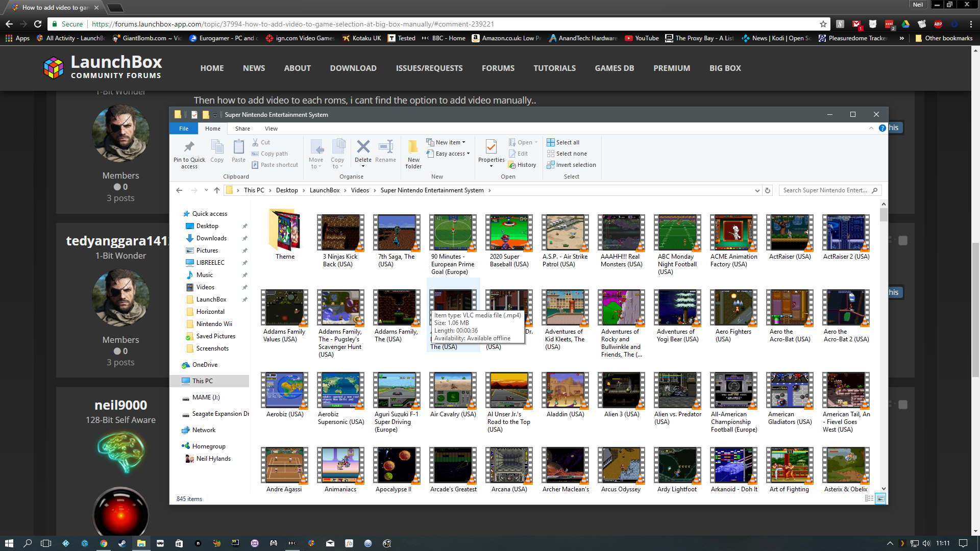Click the neil9000 username link
980x551 pixels.
[x=120, y=405]
